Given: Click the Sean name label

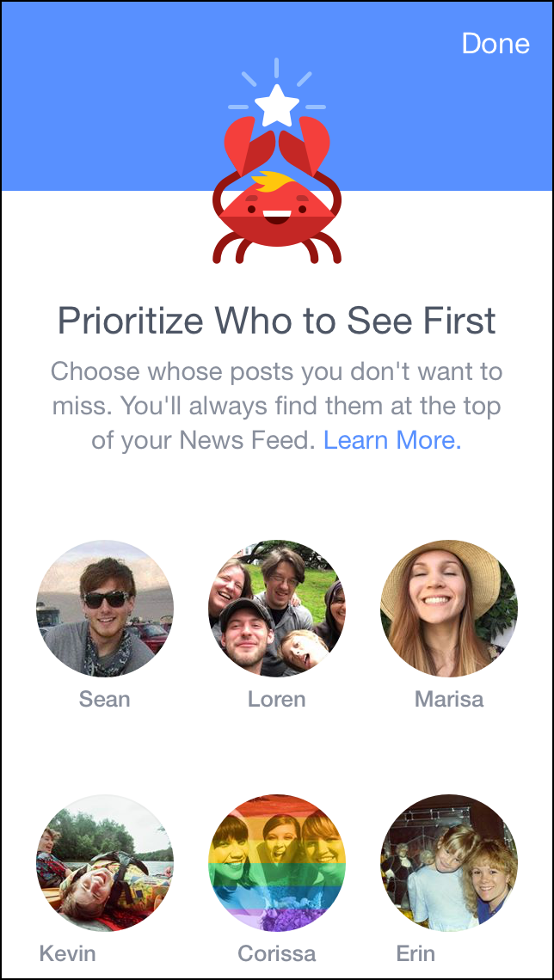Looking at the screenshot, I should tap(105, 699).
